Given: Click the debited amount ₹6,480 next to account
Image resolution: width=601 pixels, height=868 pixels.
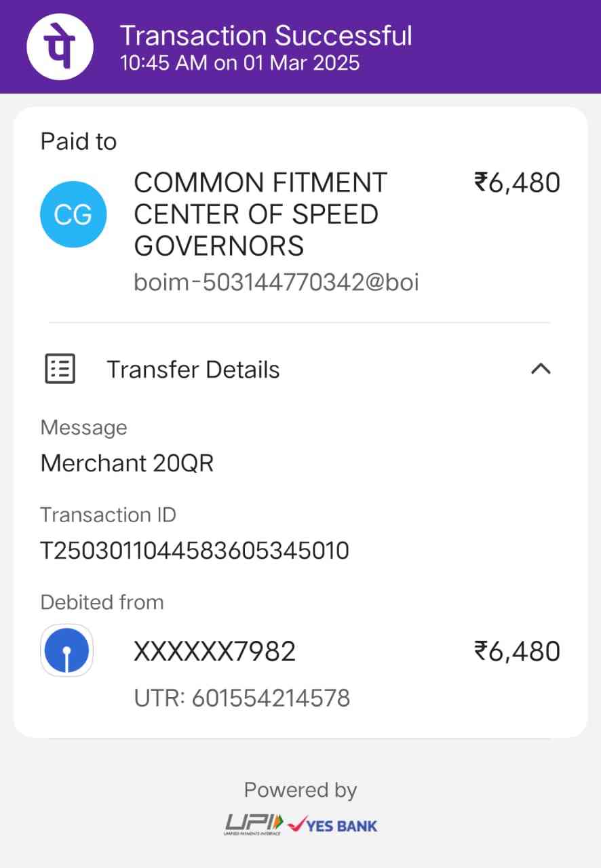Looking at the screenshot, I should point(517,652).
